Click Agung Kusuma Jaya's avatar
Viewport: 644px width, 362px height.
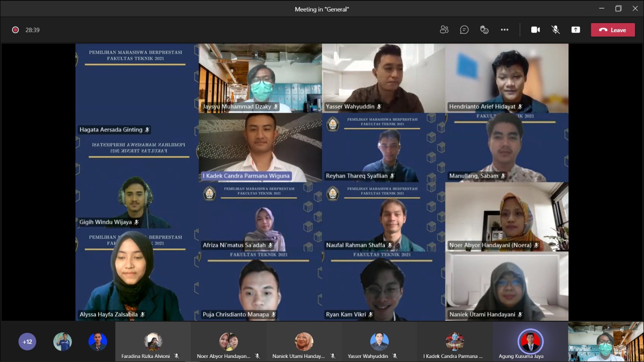[530, 342]
